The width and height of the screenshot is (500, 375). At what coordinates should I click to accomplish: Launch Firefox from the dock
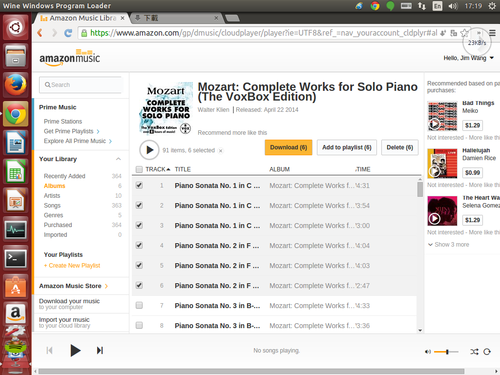coord(15,85)
